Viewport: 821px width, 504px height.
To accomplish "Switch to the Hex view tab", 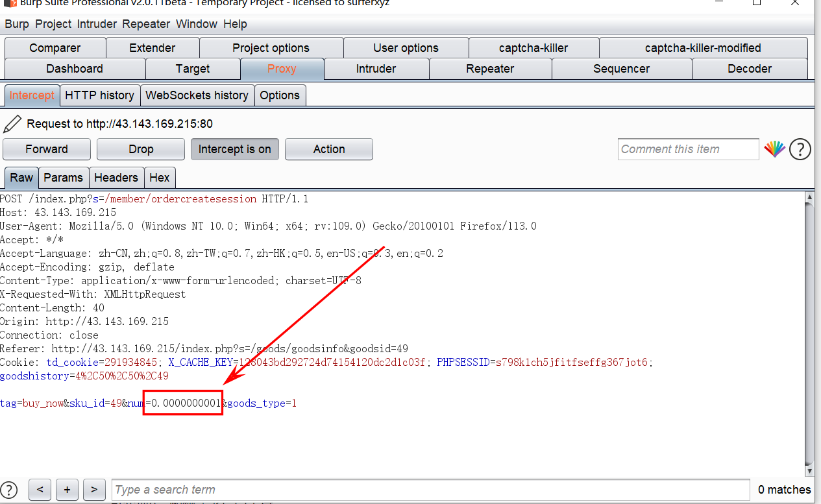I will pyautogui.click(x=160, y=178).
